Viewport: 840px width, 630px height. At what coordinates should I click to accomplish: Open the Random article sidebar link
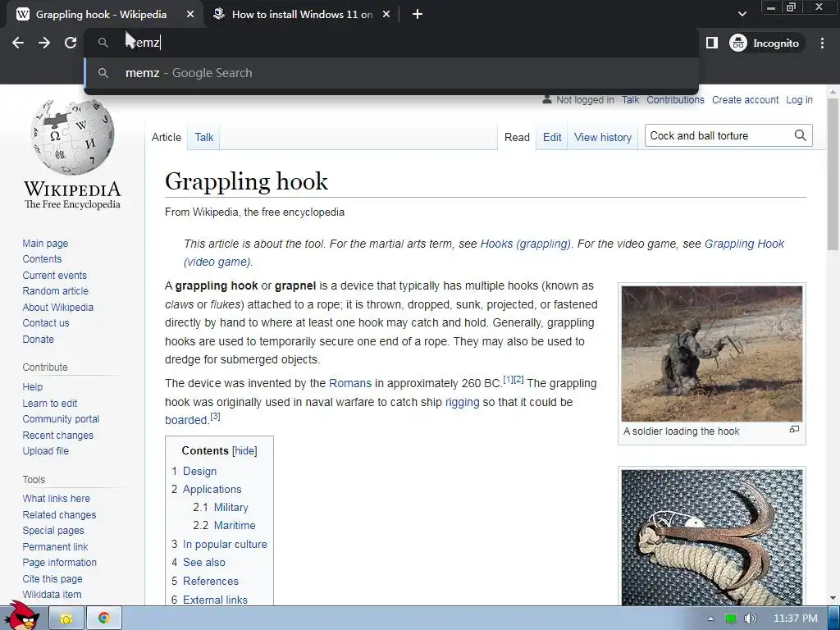coord(55,291)
